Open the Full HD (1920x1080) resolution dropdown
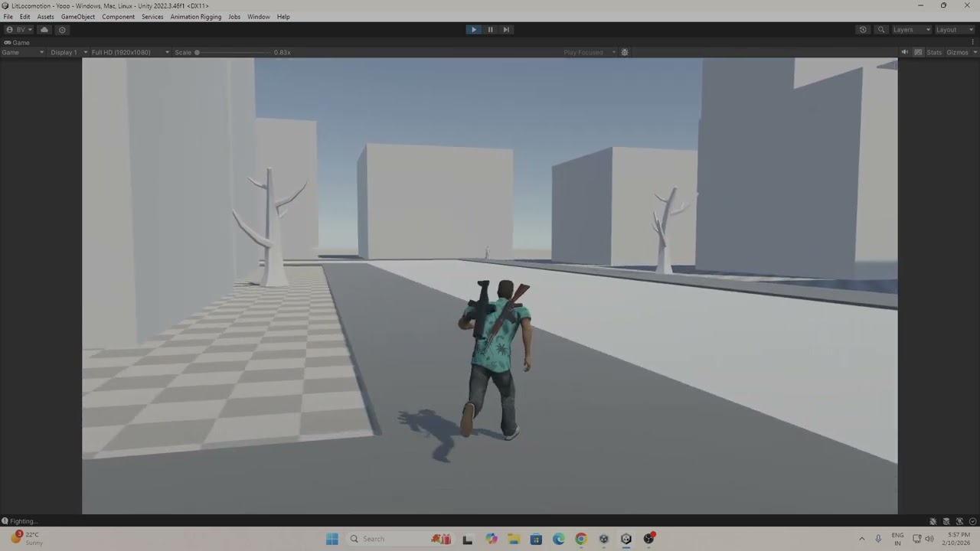The image size is (980, 551). (x=130, y=53)
